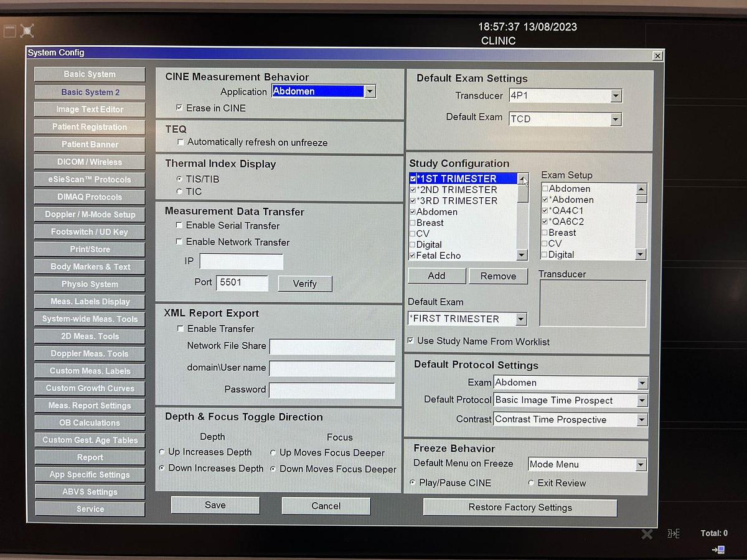Open the Default Protocol dropdown
This screenshot has width=747, height=560.
(x=642, y=400)
